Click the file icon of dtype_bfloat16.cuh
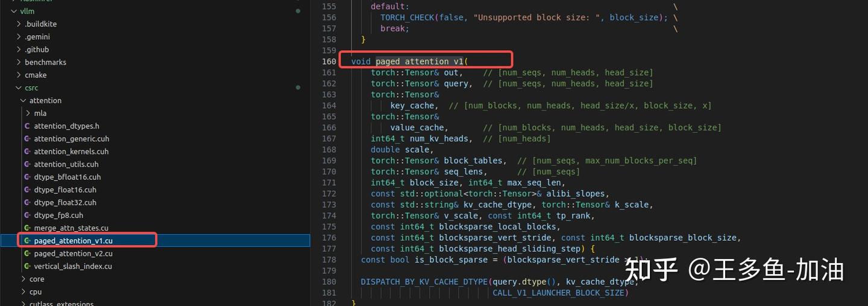868x306 pixels. tap(27, 177)
